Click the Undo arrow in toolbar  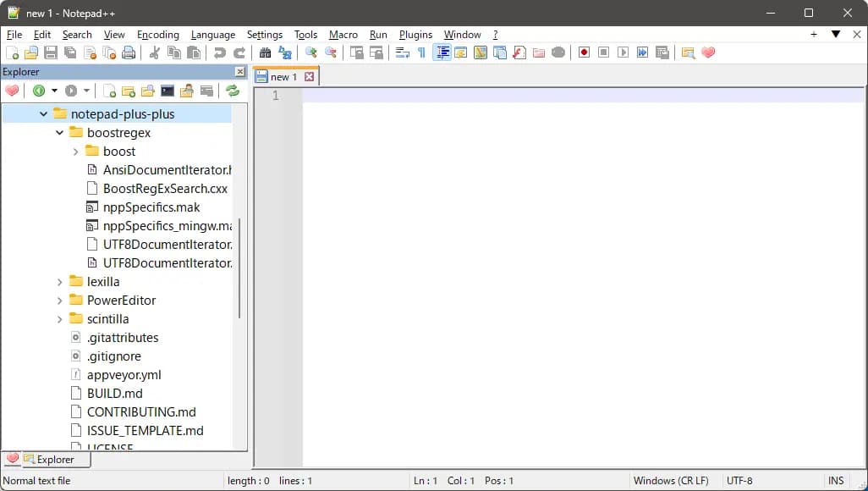[220, 52]
